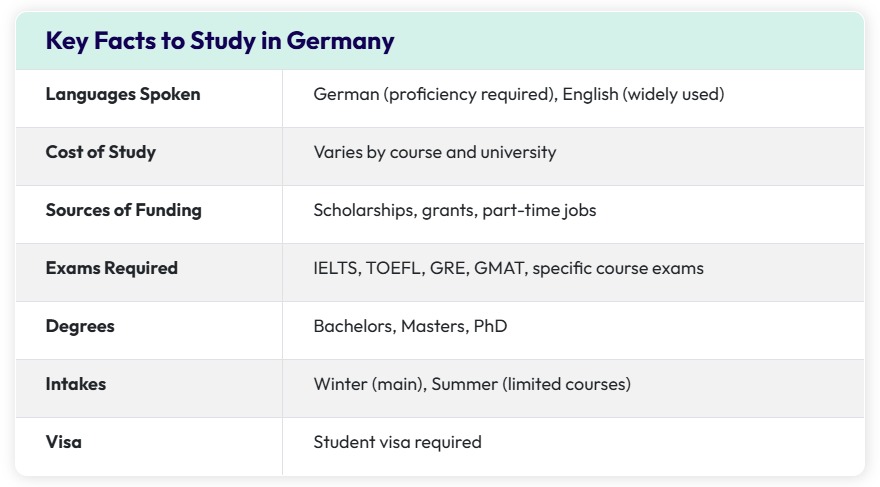
Task: Click 'Varies by course and university' cell
Action: click(434, 153)
